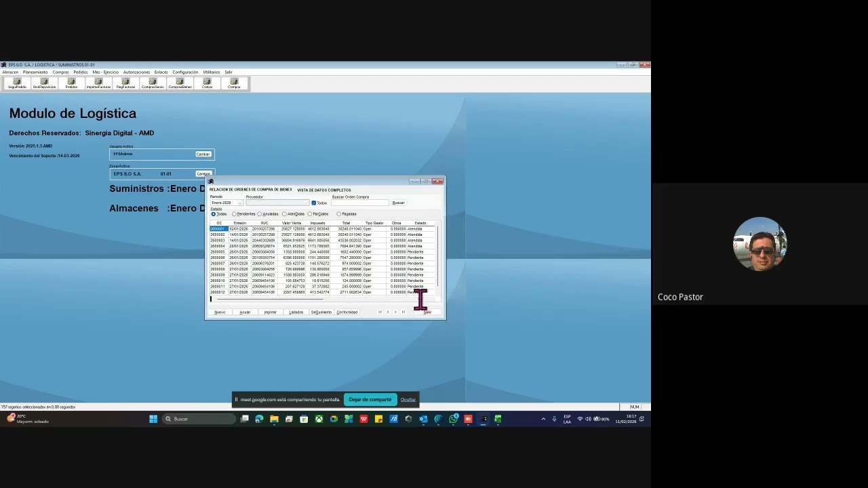This screenshot has height=488, width=868.
Task: Open the ImprimeFacturas toolbar icon
Action: (98, 83)
